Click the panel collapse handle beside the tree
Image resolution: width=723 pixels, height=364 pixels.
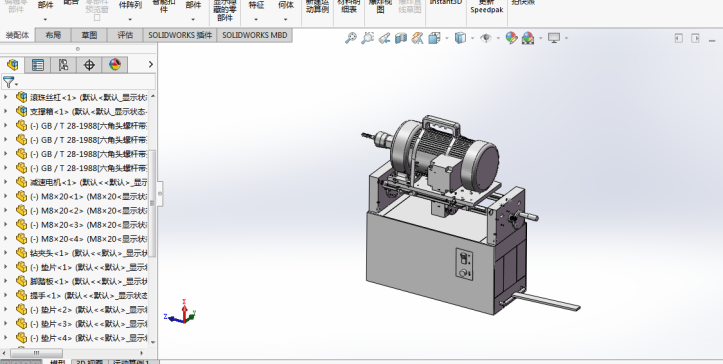(160, 194)
